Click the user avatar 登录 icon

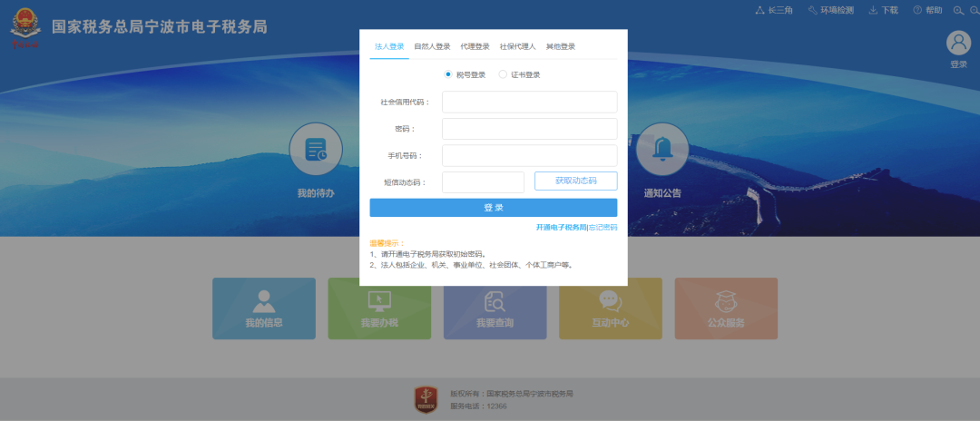958,44
